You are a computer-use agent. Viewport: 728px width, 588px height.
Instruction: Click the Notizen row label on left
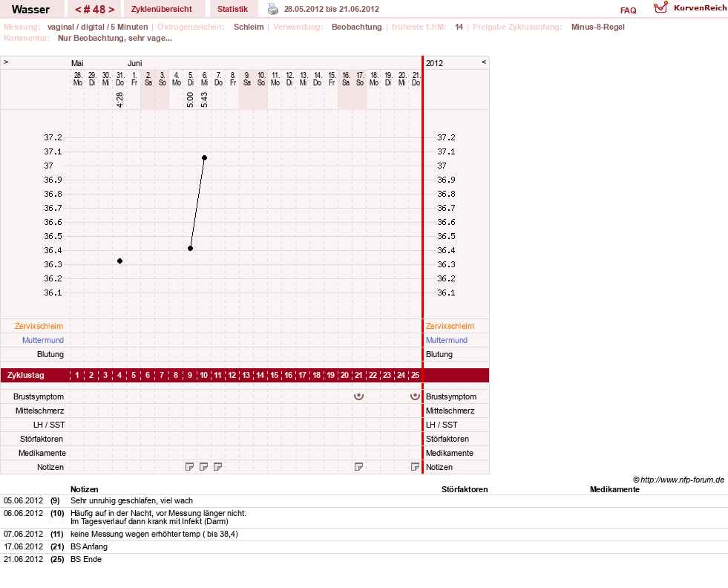point(50,467)
